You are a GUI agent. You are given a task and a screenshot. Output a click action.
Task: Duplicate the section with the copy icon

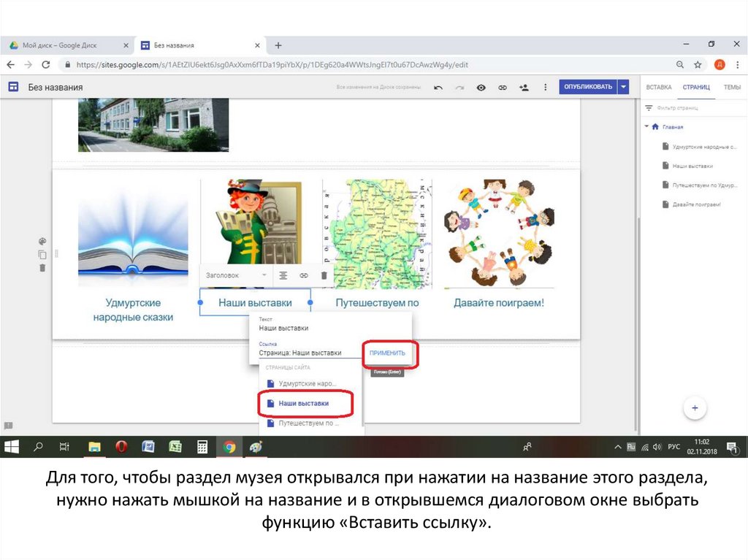(x=42, y=254)
